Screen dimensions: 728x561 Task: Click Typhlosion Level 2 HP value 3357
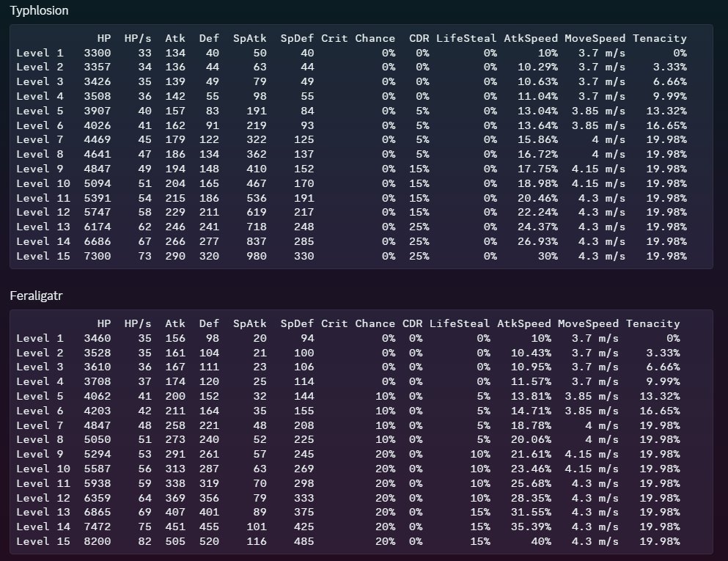pyautogui.click(x=98, y=67)
